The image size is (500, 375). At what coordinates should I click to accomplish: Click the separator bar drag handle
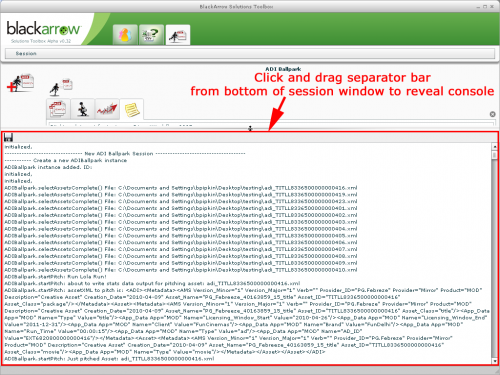pos(250,128)
